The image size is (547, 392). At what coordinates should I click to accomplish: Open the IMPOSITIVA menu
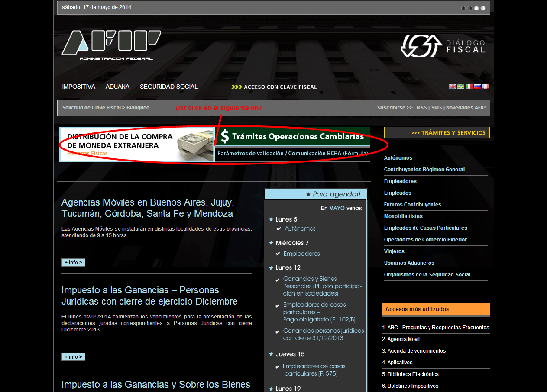point(78,87)
